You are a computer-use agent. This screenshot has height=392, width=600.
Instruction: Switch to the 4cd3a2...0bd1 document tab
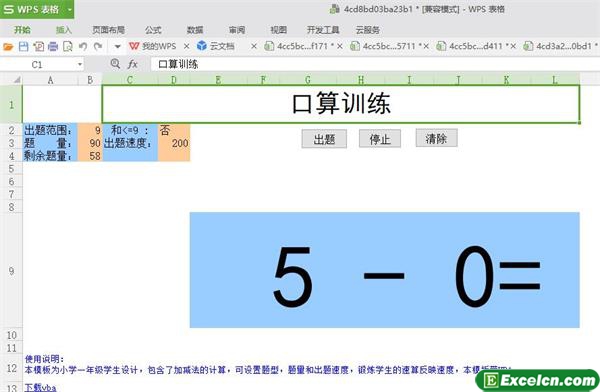pos(560,46)
